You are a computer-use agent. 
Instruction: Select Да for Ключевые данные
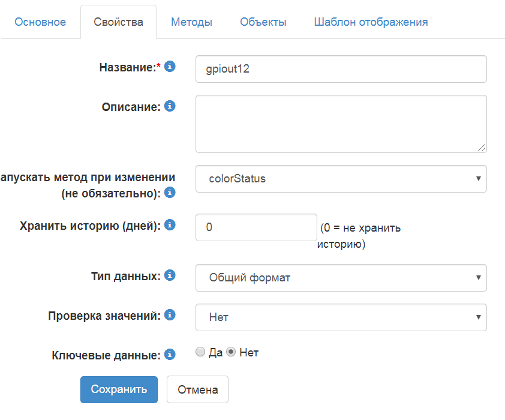[199, 353]
